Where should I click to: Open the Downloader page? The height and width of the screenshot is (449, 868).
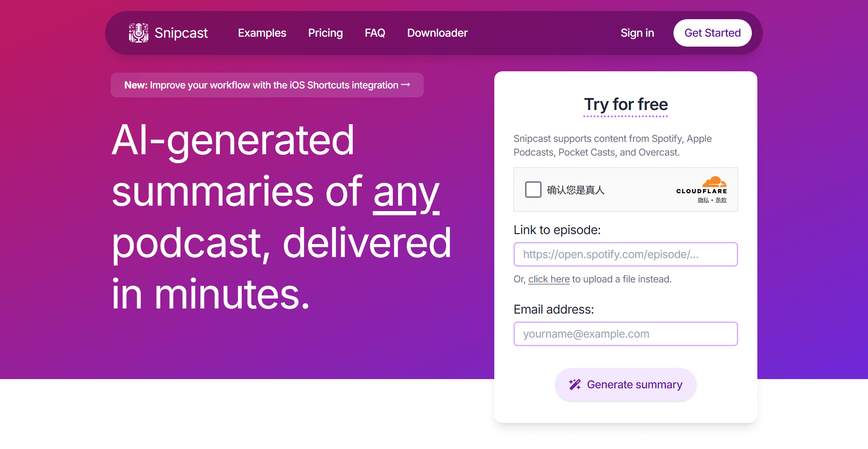click(x=437, y=33)
